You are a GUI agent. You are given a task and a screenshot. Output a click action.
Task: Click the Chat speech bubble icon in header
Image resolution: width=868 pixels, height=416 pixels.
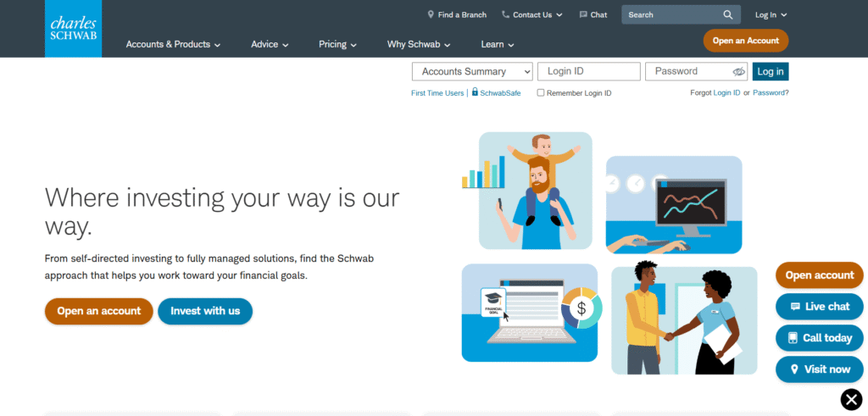pyautogui.click(x=583, y=14)
